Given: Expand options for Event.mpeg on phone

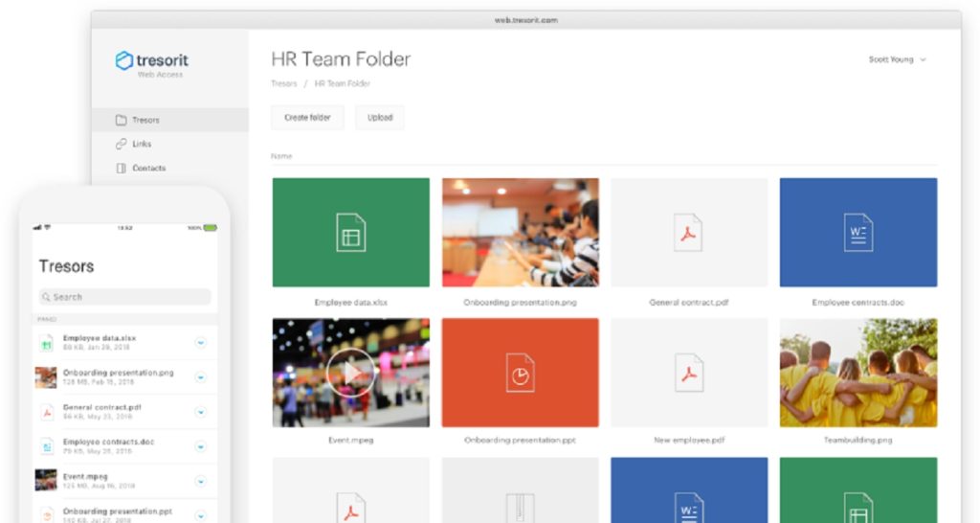Looking at the screenshot, I should [x=200, y=480].
